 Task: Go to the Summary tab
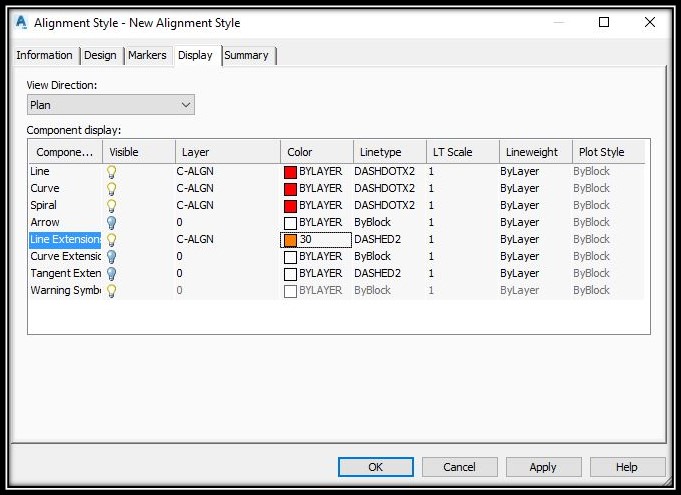tap(247, 56)
